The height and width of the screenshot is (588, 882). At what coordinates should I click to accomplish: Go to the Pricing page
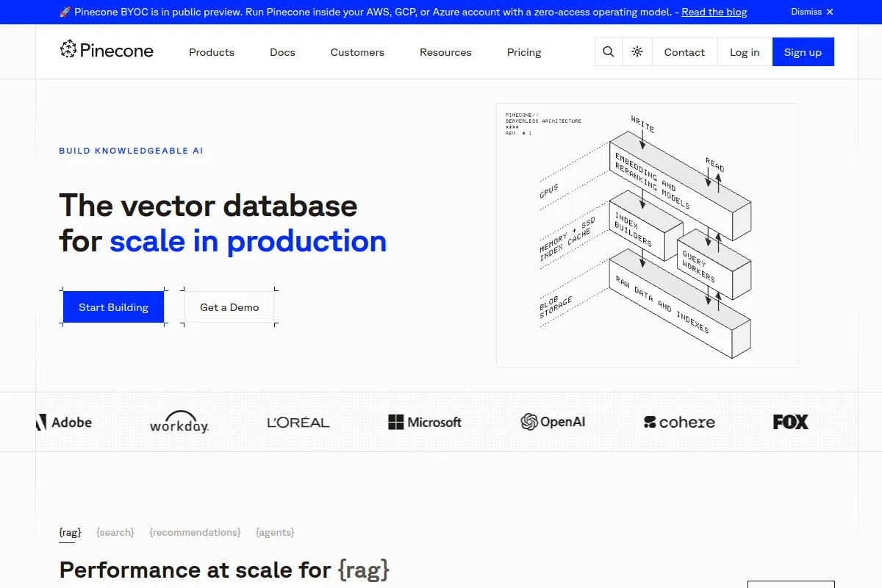point(524,52)
